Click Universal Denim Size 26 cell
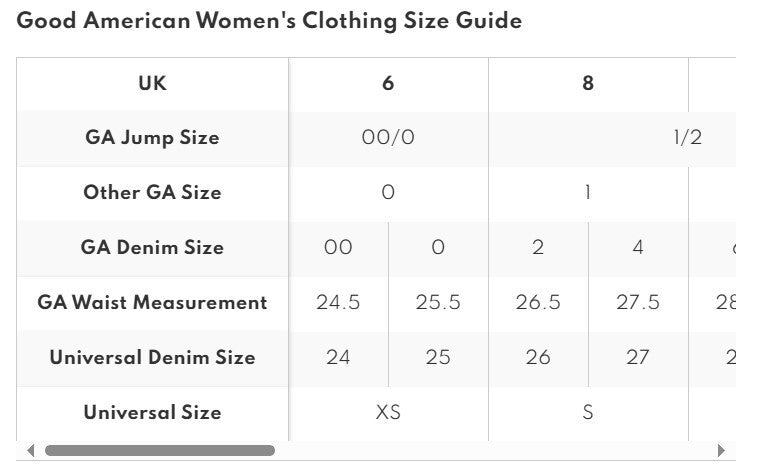Image resolution: width=782 pixels, height=470 pixels. (x=538, y=358)
